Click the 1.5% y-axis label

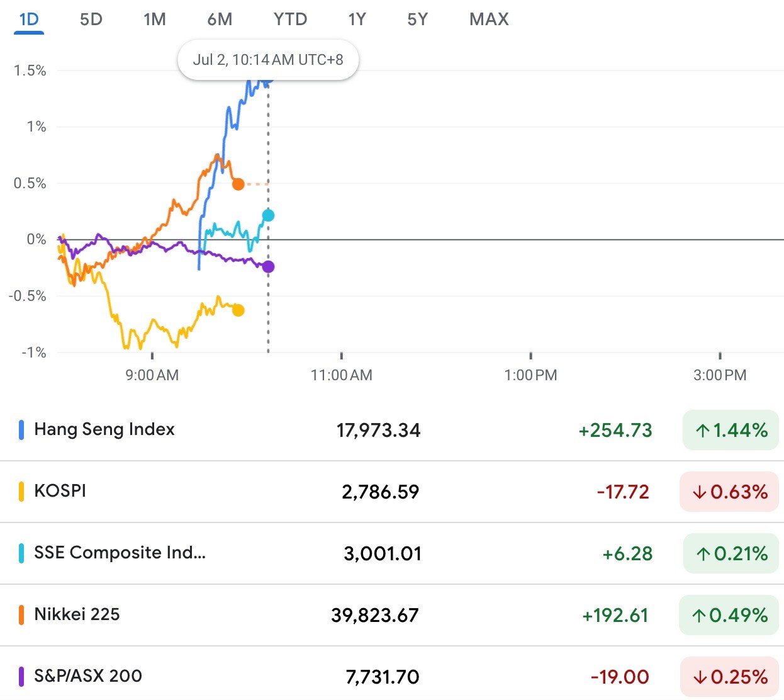click(x=30, y=71)
